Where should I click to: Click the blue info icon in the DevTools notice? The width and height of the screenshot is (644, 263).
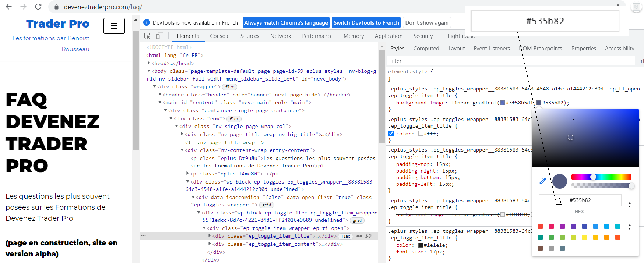(x=147, y=22)
